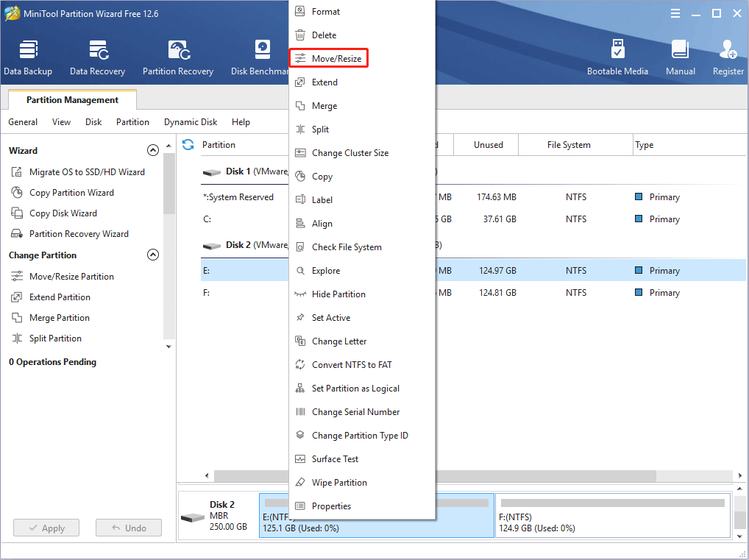Click the refresh icon beside the Partition header

point(188,145)
